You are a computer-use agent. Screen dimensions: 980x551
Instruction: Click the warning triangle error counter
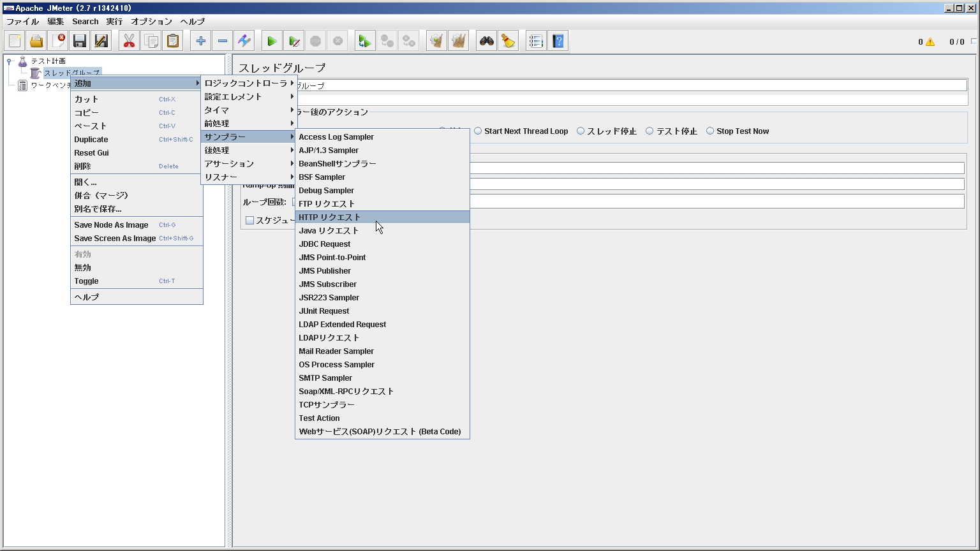click(x=930, y=42)
